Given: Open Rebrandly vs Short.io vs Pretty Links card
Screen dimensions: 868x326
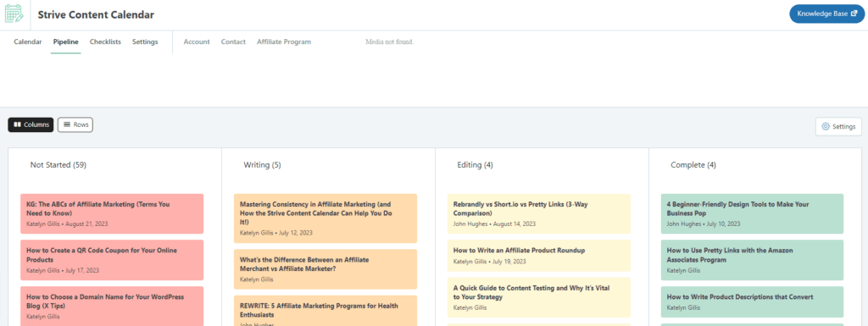Looking at the screenshot, I should pos(539,214).
